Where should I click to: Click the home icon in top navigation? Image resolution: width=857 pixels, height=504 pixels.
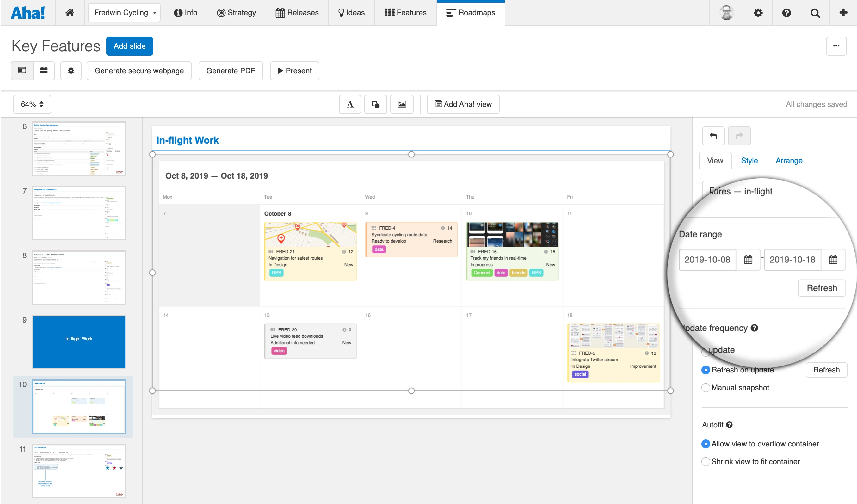(70, 13)
